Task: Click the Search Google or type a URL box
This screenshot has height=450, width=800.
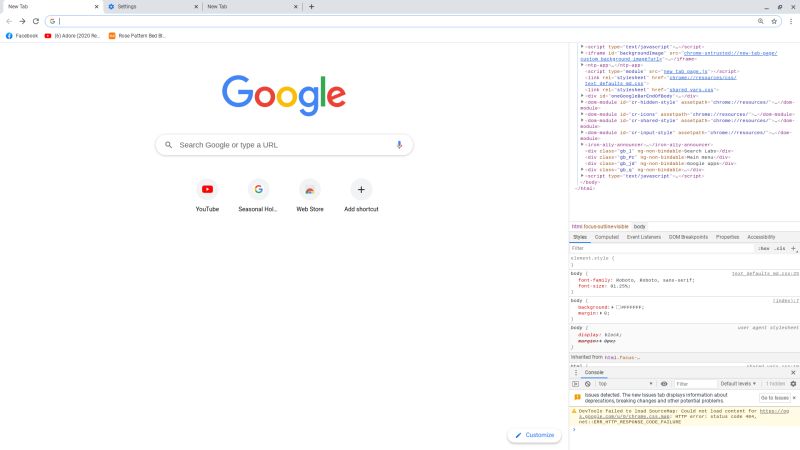Action: pos(284,145)
